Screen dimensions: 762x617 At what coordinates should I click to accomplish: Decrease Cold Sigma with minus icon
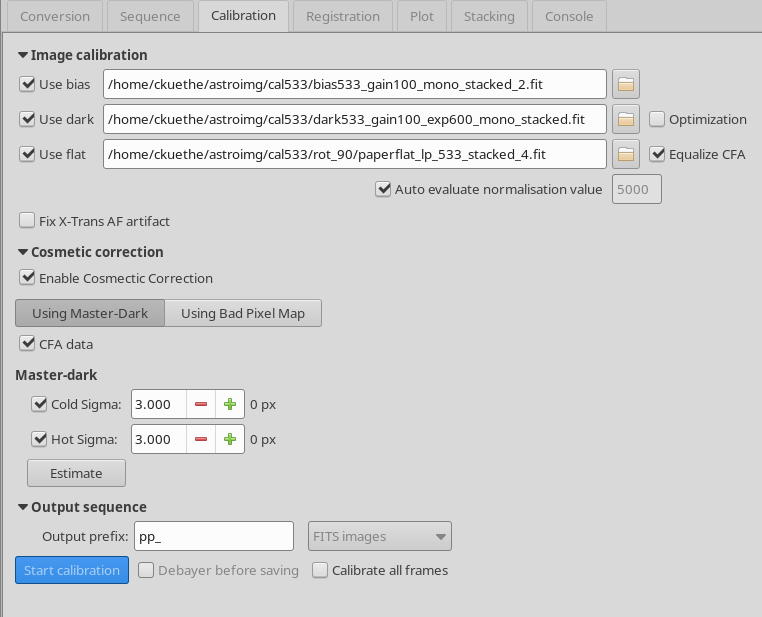201,404
